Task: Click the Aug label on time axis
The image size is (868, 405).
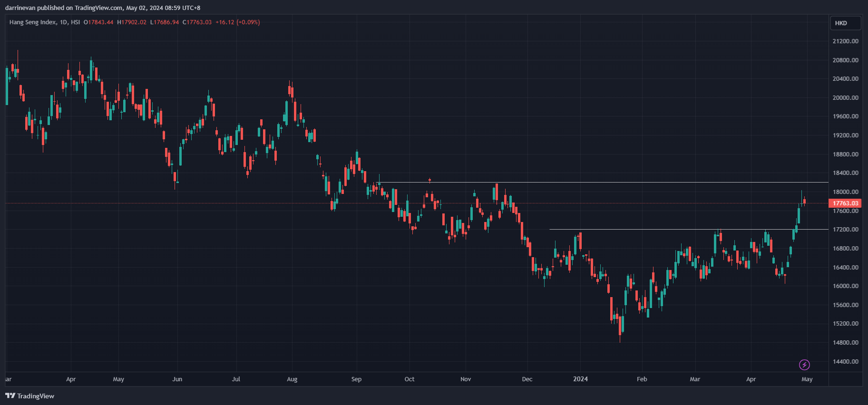Action: pyautogui.click(x=292, y=379)
